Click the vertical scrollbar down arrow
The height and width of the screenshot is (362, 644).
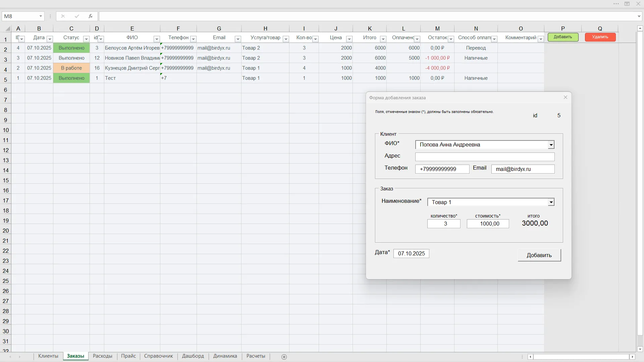coord(640,349)
